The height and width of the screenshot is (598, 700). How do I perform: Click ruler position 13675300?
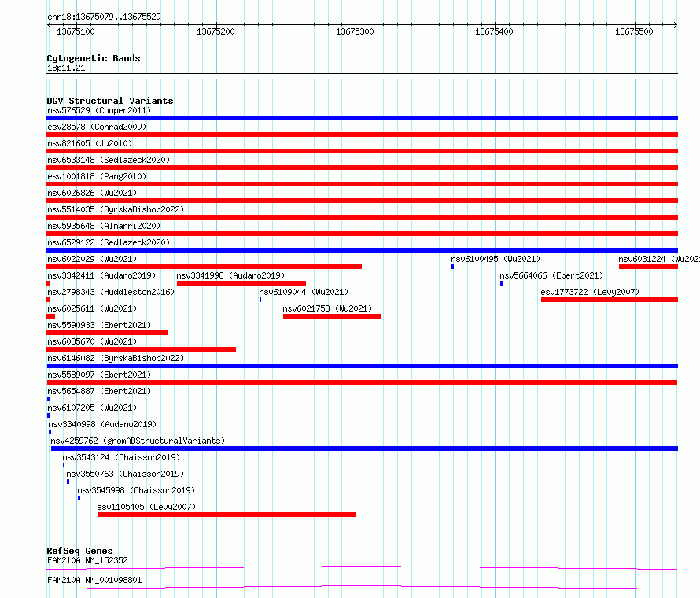pos(355,31)
